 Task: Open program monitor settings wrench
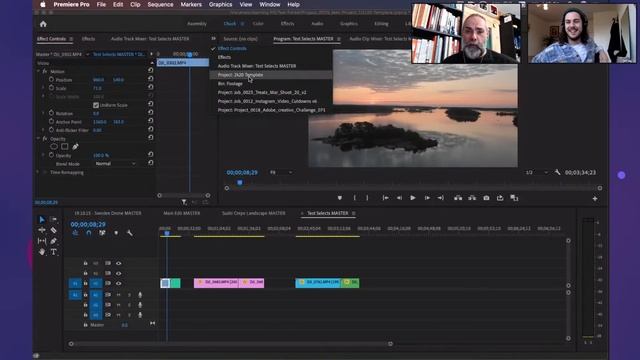[558, 172]
